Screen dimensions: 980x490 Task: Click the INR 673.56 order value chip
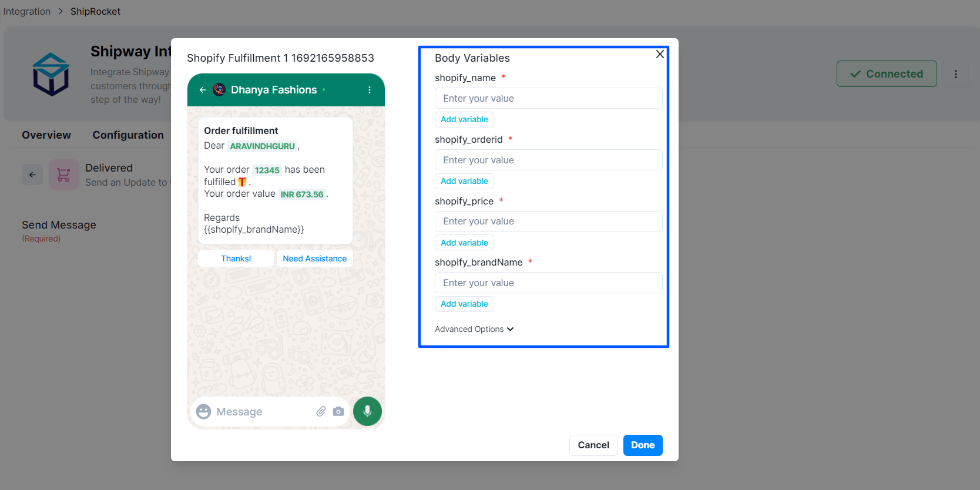(302, 194)
